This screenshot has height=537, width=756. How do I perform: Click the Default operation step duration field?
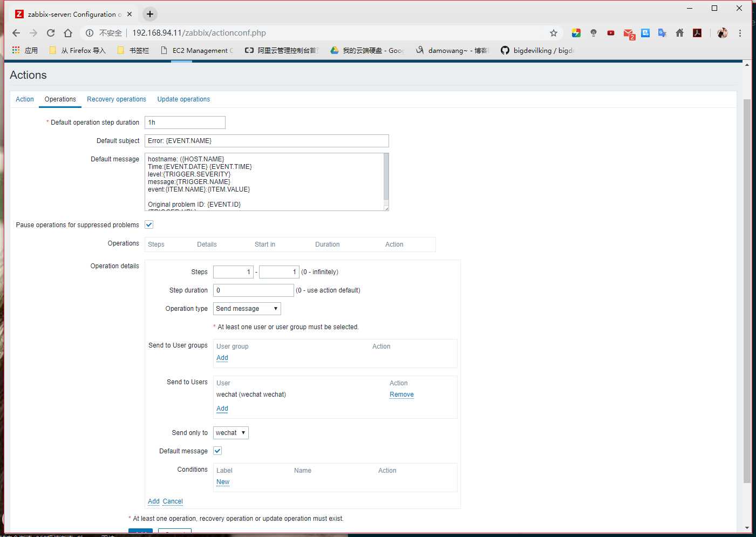[x=185, y=123]
